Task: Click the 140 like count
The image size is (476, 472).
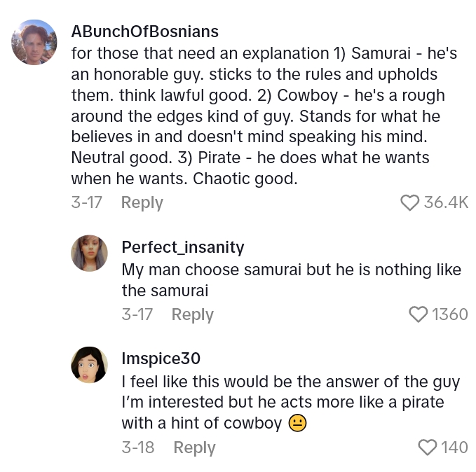Action: [454, 447]
